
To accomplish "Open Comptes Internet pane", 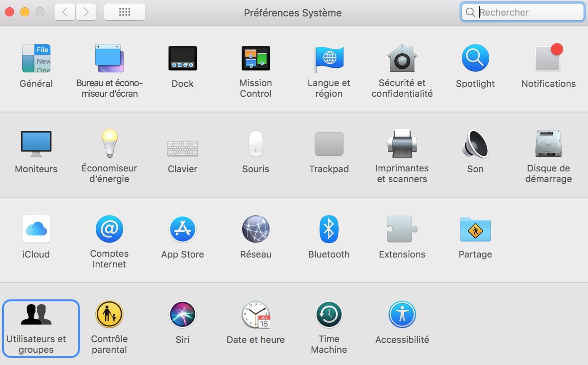I will (x=109, y=241).
